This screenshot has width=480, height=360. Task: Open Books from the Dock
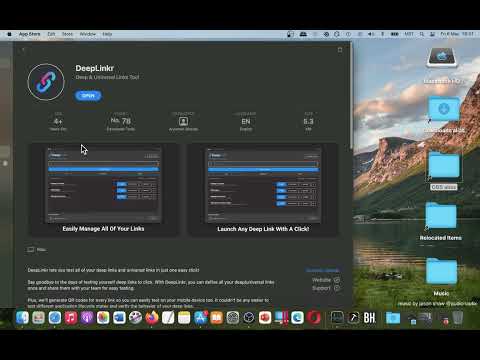click(216, 318)
